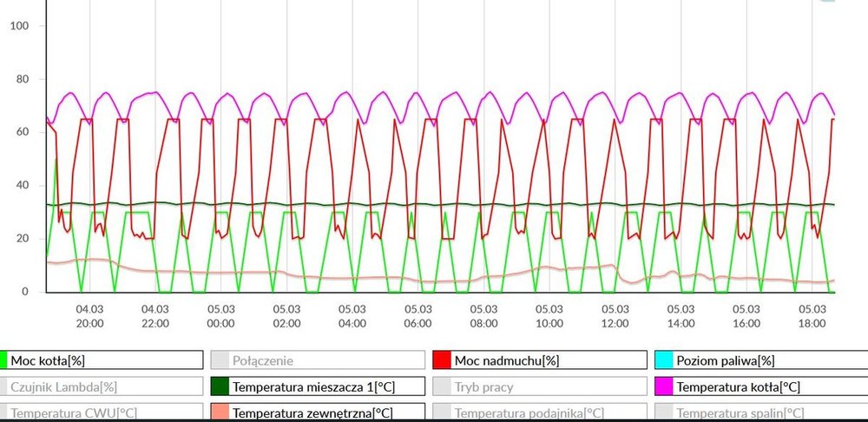Click the 05.03 12:00 time axis label

coord(615,316)
